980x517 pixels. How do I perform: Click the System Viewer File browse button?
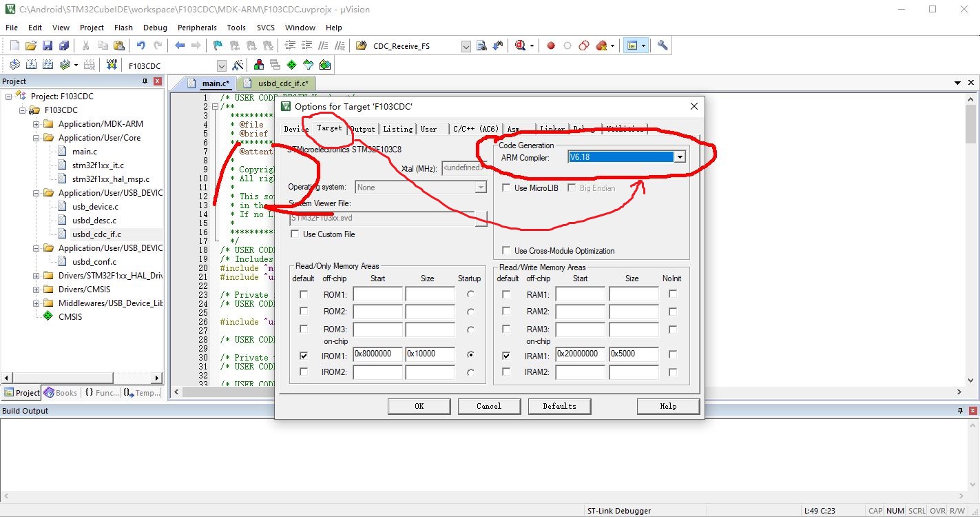pyautogui.click(x=481, y=218)
